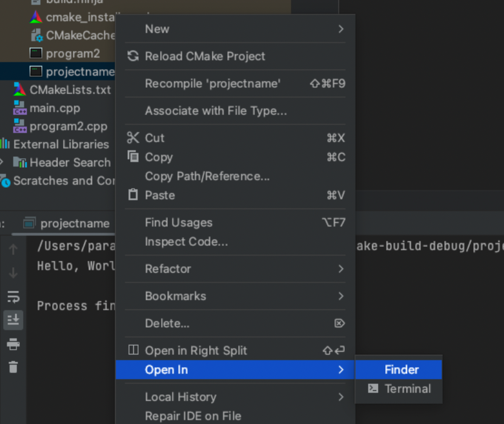
Task: Click the Open In submenu arrow
Action: point(340,369)
